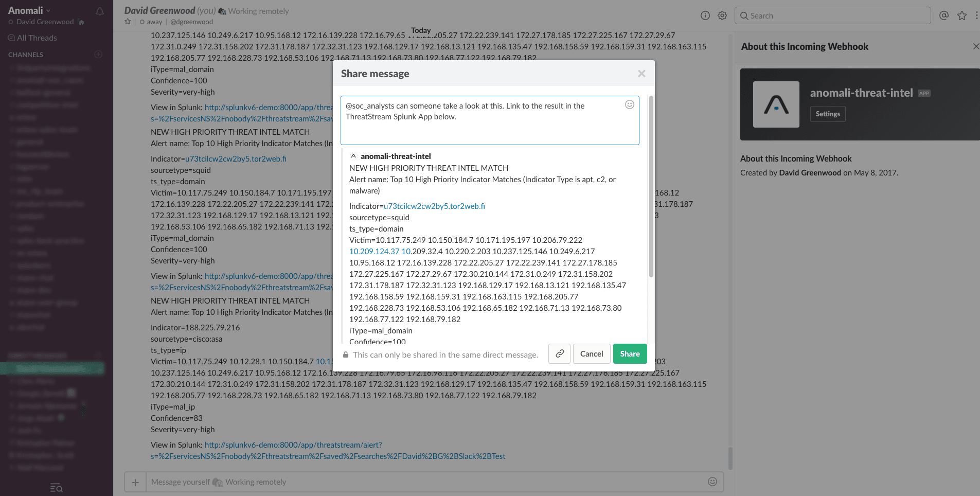Open the u73tcilcw2by5.tor2web.fi indicator link
The height and width of the screenshot is (496, 980).
[434, 206]
